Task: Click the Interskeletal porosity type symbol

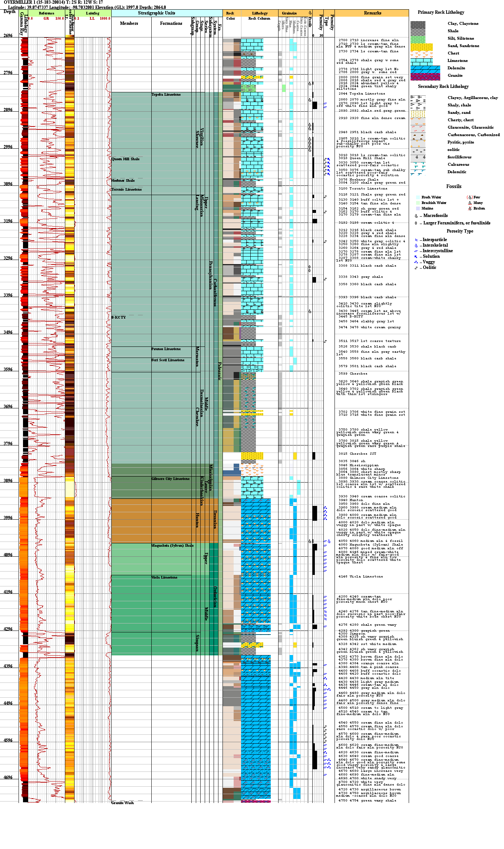Action: 416,246
